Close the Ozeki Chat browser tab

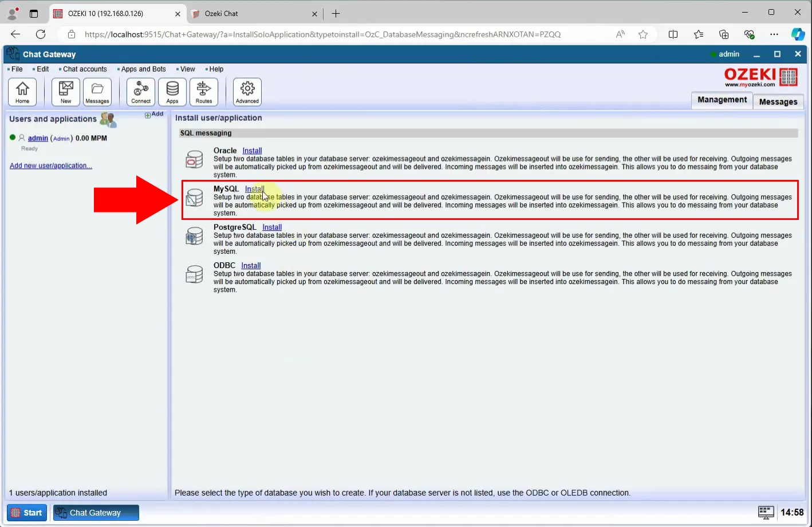(314, 14)
